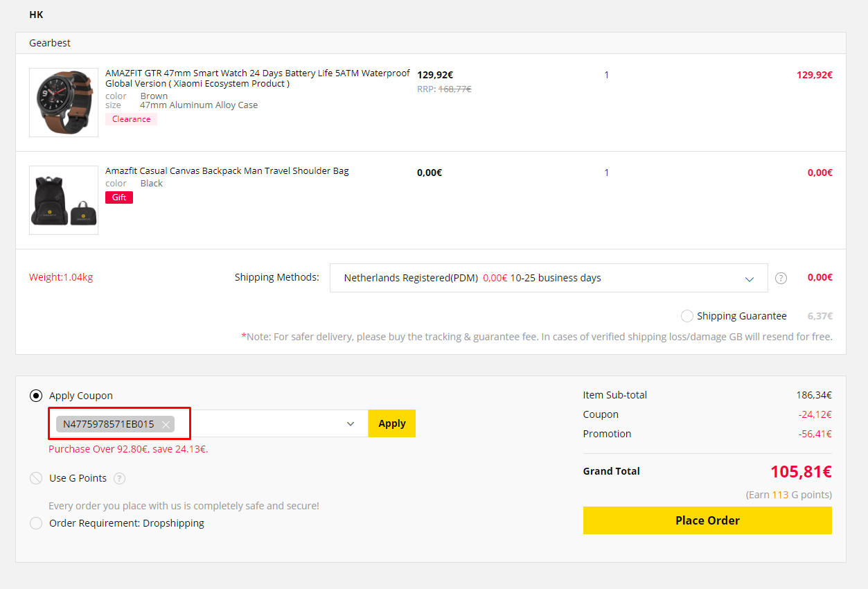868x589 pixels.
Task: Click the watch color value Brown
Action: [x=154, y=96]
